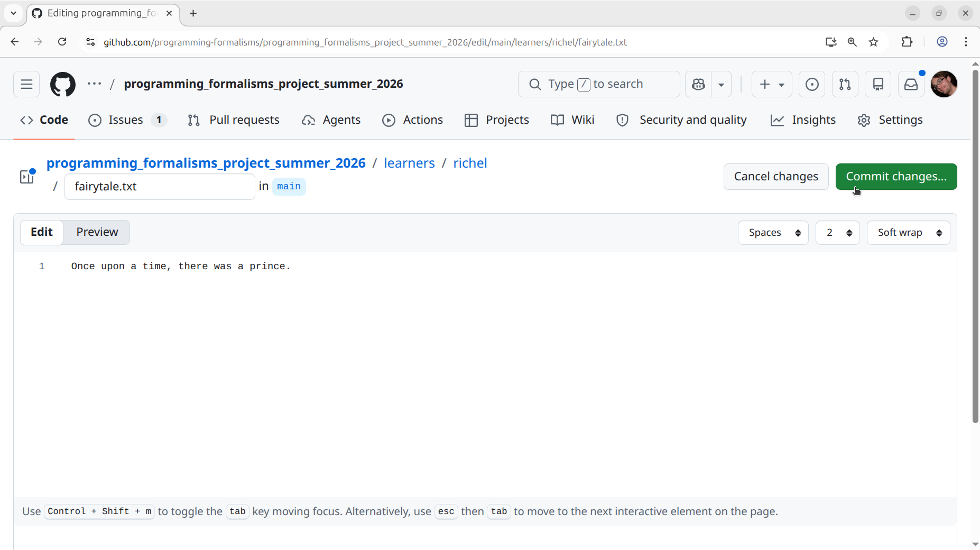Bookmark this page with star icon

click(x=873, y=42)
